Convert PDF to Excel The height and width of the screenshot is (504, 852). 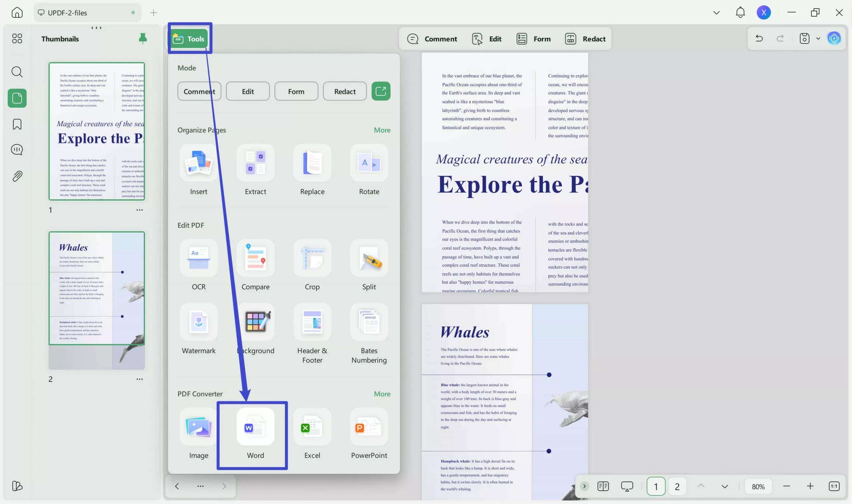[x=312, y=426]
